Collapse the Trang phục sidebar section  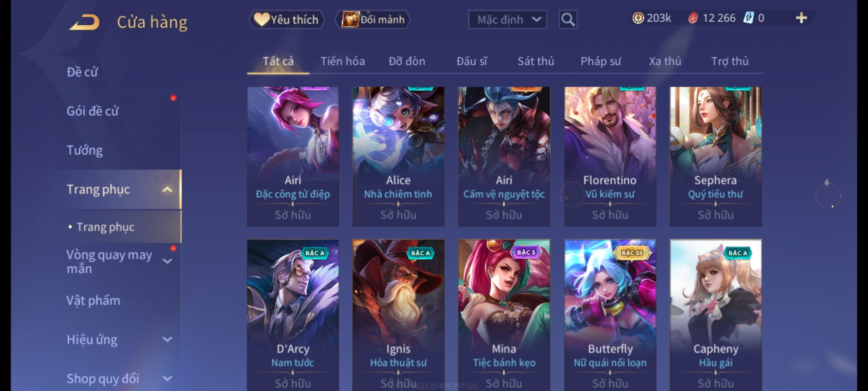click(x=167, y=189)
